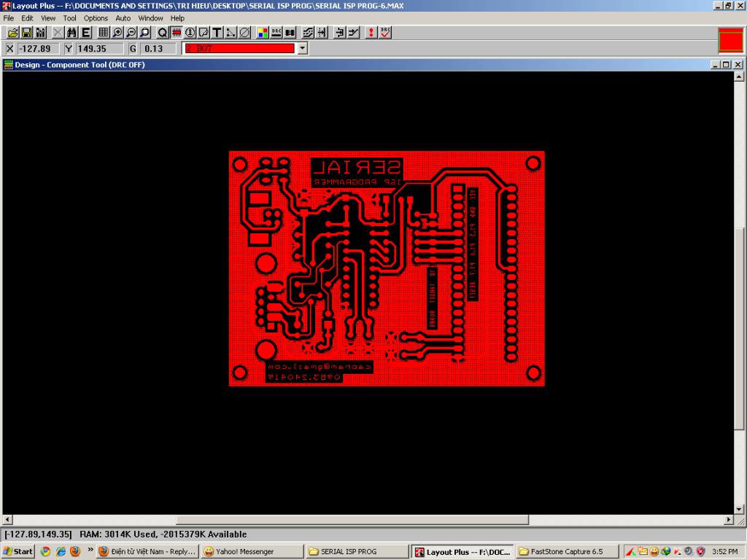747x560 pixels.
Task: Open the Options menu
Action: [x=96, y=18]
